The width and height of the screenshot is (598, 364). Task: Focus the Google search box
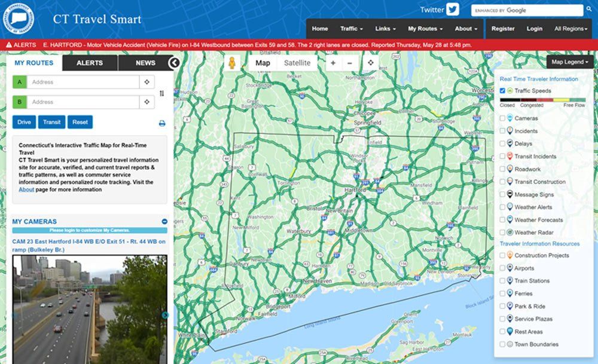pyautogui.click(x=527, y=10)
